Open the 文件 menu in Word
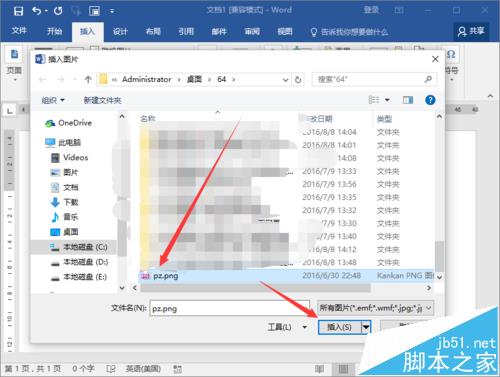 (19, 31)
